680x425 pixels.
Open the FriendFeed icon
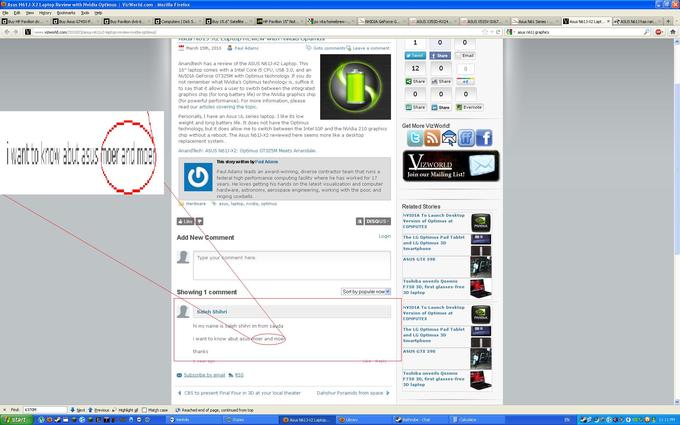pyautogui.click(x=466, y=138)
